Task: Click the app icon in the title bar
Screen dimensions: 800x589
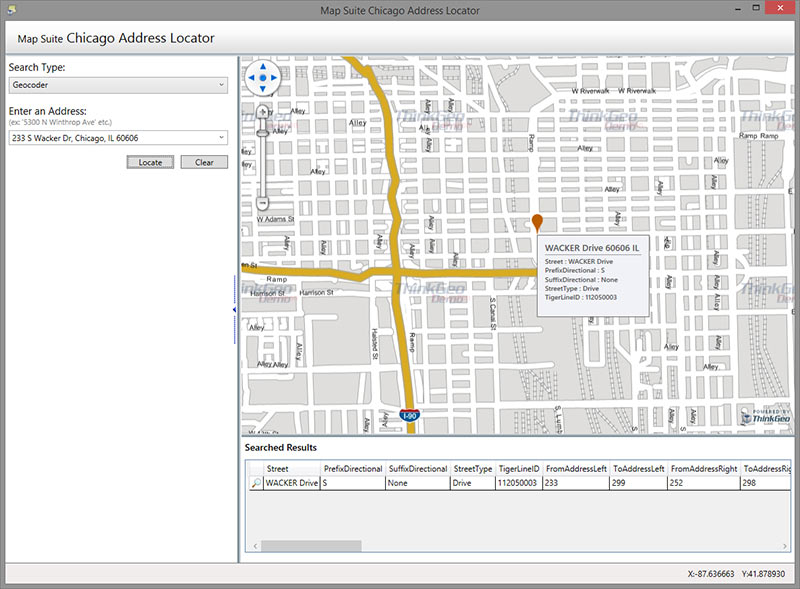Action: click(12, 10)
